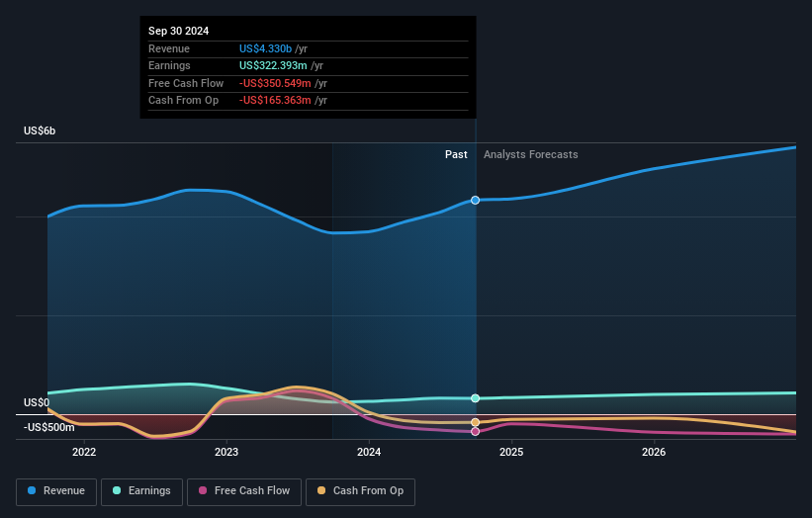Click the teal Earnings data point marker
The height and width of the screenshot is (518, 812).
click(475, 398)
